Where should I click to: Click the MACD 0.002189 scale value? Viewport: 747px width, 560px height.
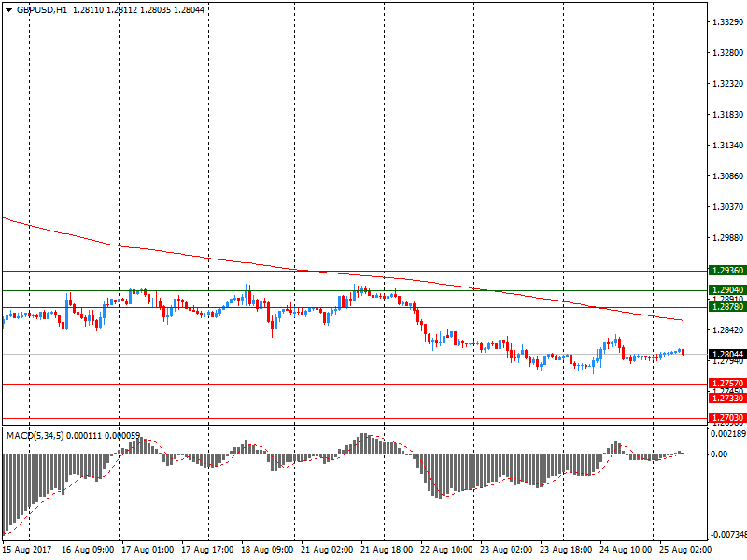[728, 433]
